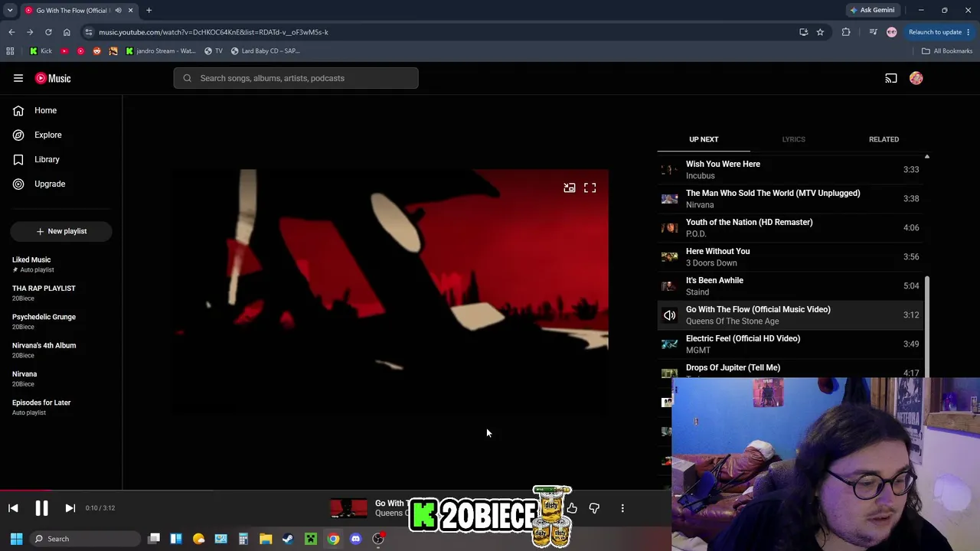Image resolution: width=980 pixels, height=551 pixels.
Task: Expand the tab search dropdown
Action: click(10, 10)
